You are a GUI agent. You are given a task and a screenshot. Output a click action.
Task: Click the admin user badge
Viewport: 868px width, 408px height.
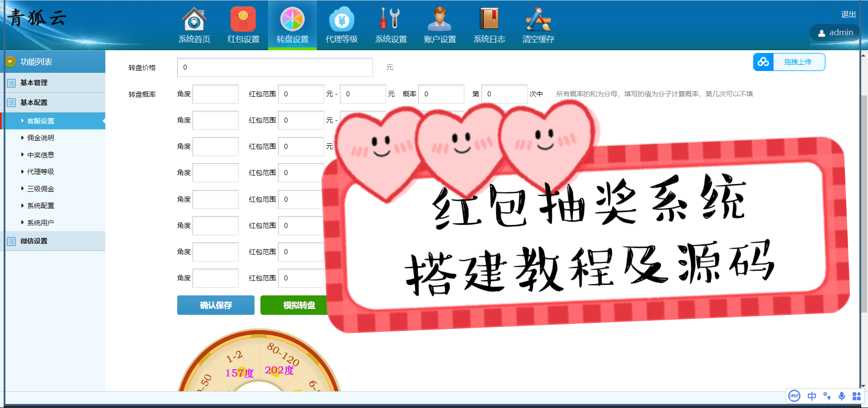835,33
